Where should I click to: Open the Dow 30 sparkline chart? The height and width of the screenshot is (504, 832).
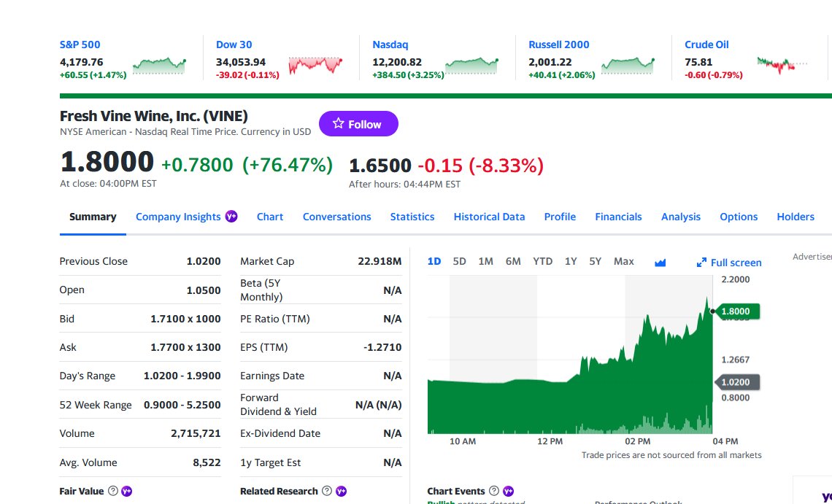[315, 65]
